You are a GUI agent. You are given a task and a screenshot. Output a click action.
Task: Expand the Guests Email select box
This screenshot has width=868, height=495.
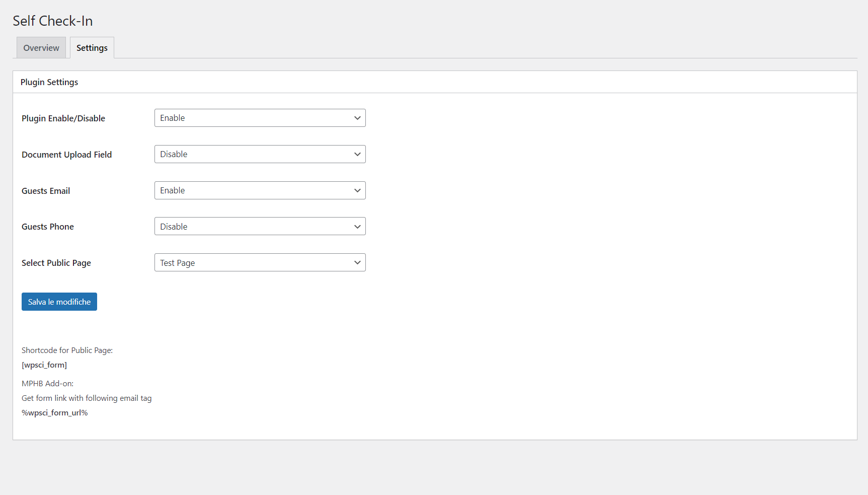(x=260, y=190)
